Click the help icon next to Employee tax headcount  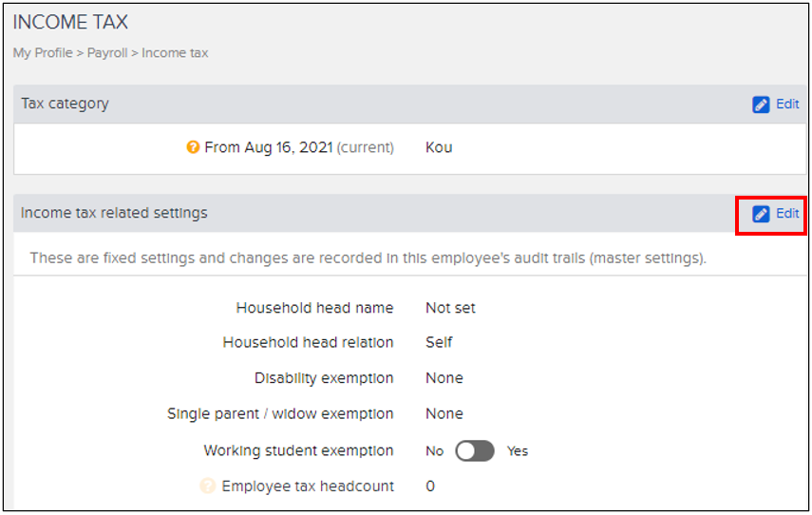click(x=208, y=486)
